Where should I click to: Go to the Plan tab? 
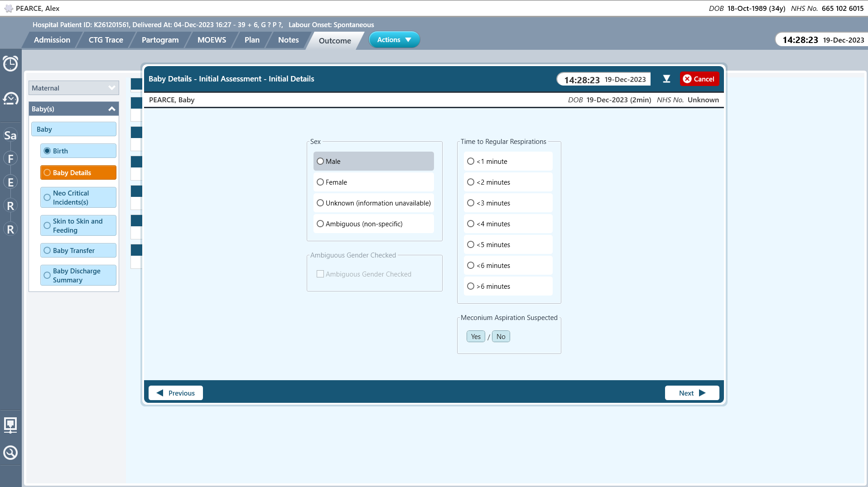coord(252,40)
